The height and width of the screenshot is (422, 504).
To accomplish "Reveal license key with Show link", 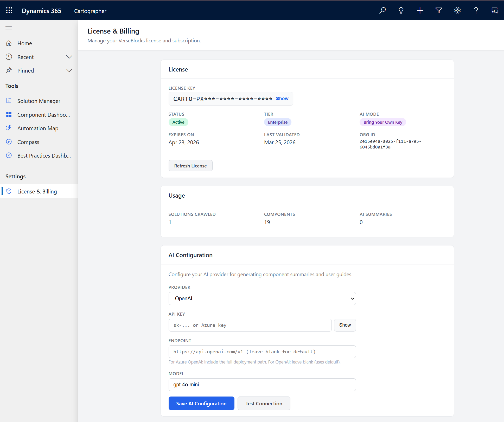I will (x=282, y=99).
